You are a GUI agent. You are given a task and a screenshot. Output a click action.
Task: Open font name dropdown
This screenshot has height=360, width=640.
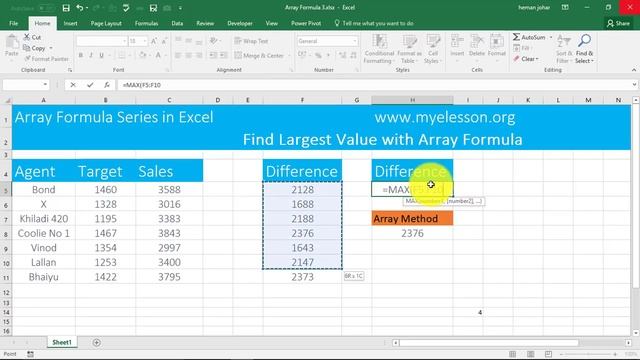[x=124, y=41]
